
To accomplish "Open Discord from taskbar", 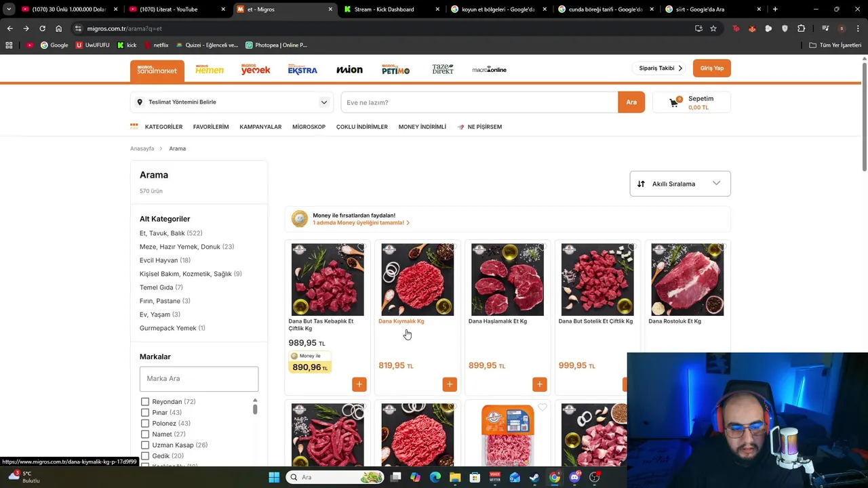I will (x=574, y=477).
